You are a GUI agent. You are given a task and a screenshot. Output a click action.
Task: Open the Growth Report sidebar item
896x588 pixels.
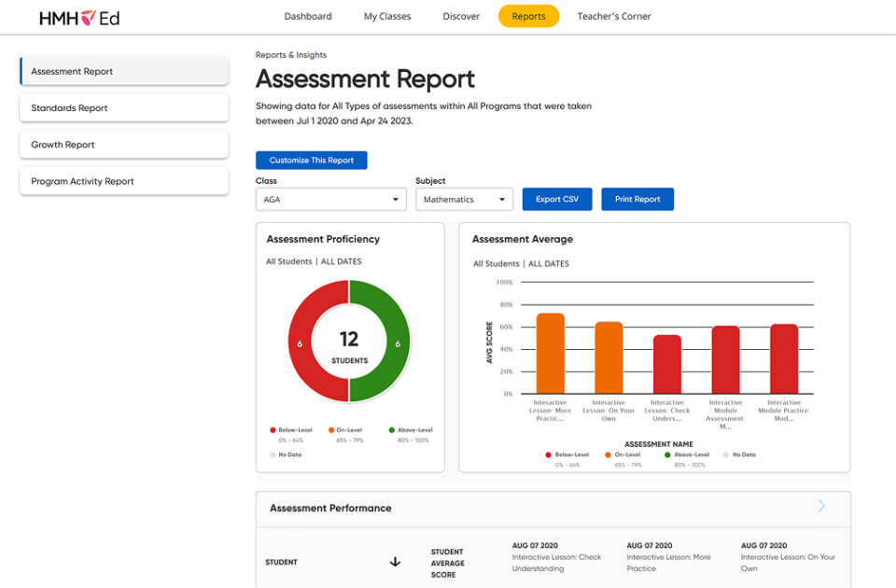[124, 145]
